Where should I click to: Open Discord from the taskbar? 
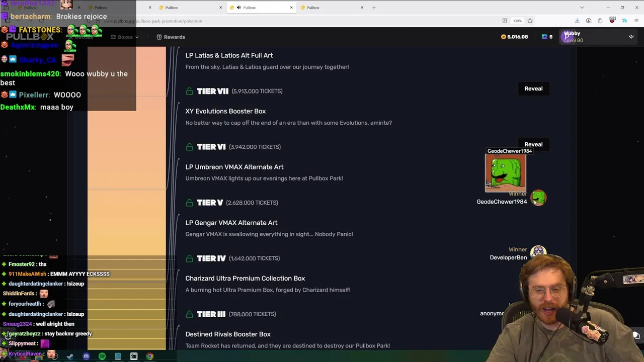pyautogui.click(x=86, y=356)
